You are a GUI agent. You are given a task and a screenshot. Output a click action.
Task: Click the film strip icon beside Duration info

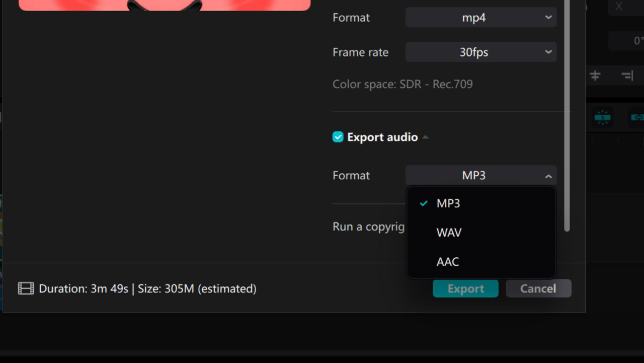click(x=25, y=288)
